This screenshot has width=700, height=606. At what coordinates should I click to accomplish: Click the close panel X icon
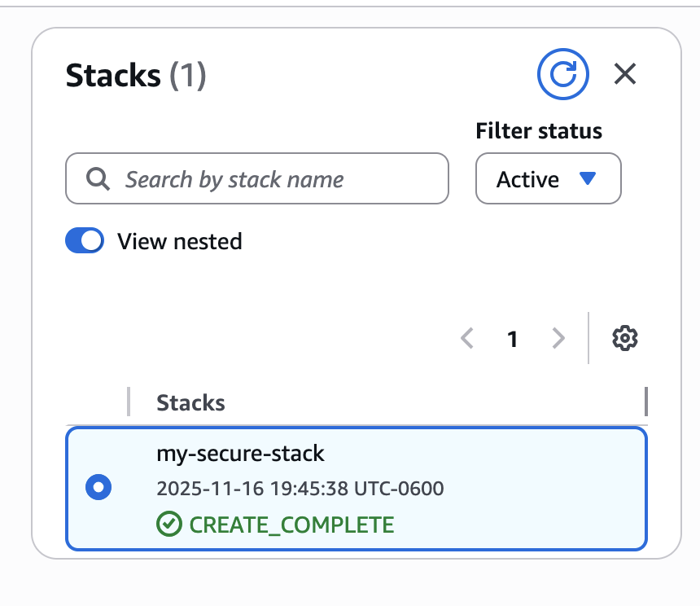point(624,74)
